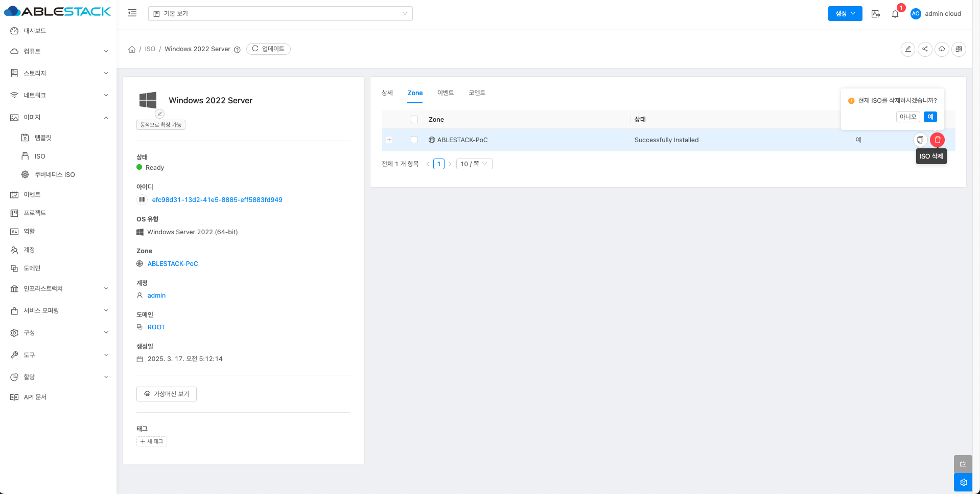Cancel ISO deletion with 아니오 button
This screenshot has height=494, width=980.
[x=907, y=117]
